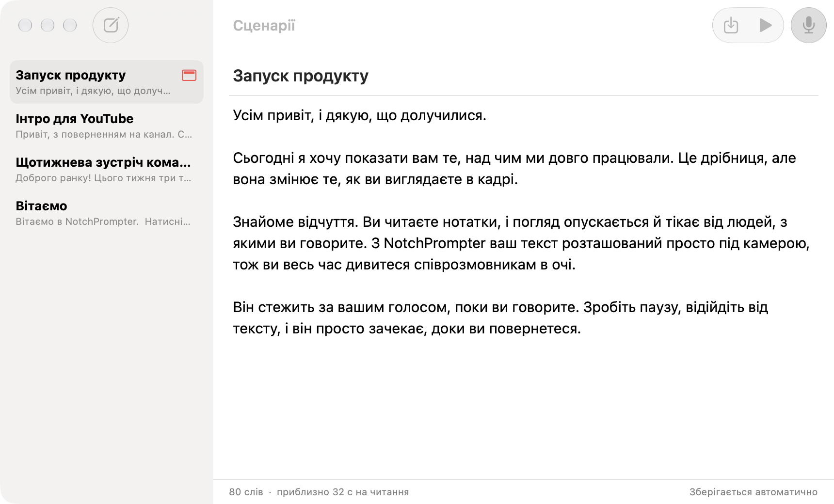The image size is (834, 504).
Task: Open the Щотижнева зустріч команди script
Action: [107, 169]
